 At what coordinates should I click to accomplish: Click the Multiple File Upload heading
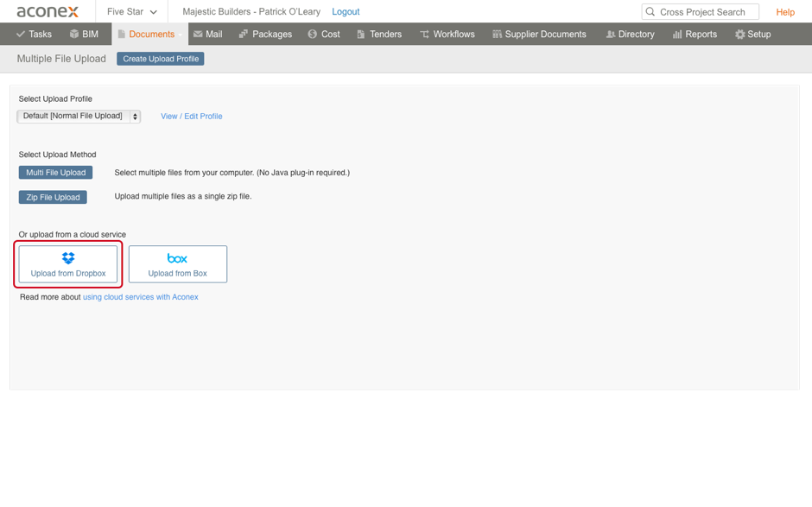[x=61, y=59]
